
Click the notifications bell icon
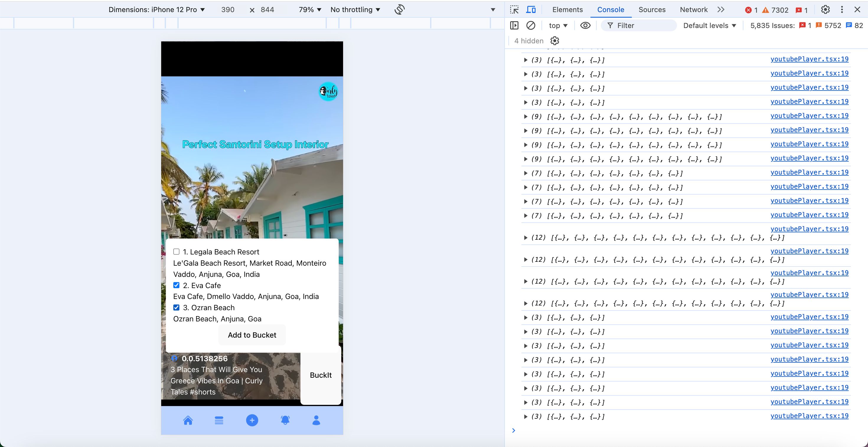pyautogui.click(x=284, y=420)
